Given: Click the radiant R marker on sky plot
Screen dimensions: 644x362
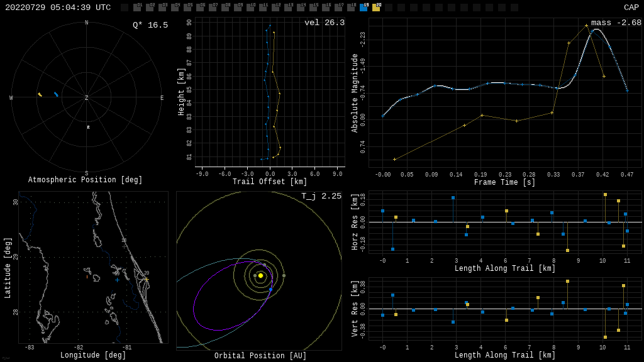Looking at the screenshot, I should tap(88, 128).
